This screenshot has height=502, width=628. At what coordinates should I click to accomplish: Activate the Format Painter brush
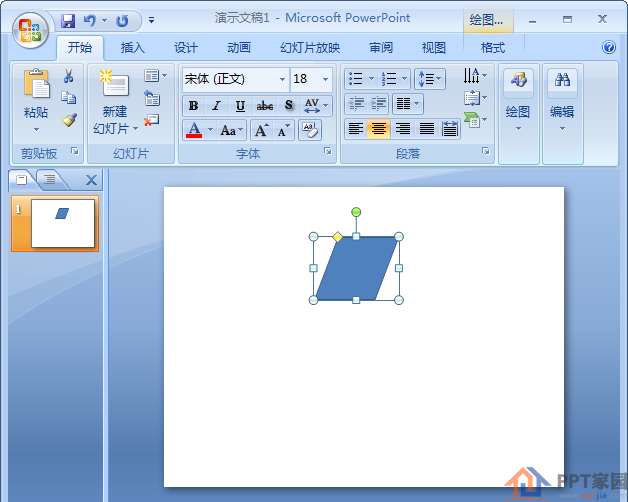69,119
